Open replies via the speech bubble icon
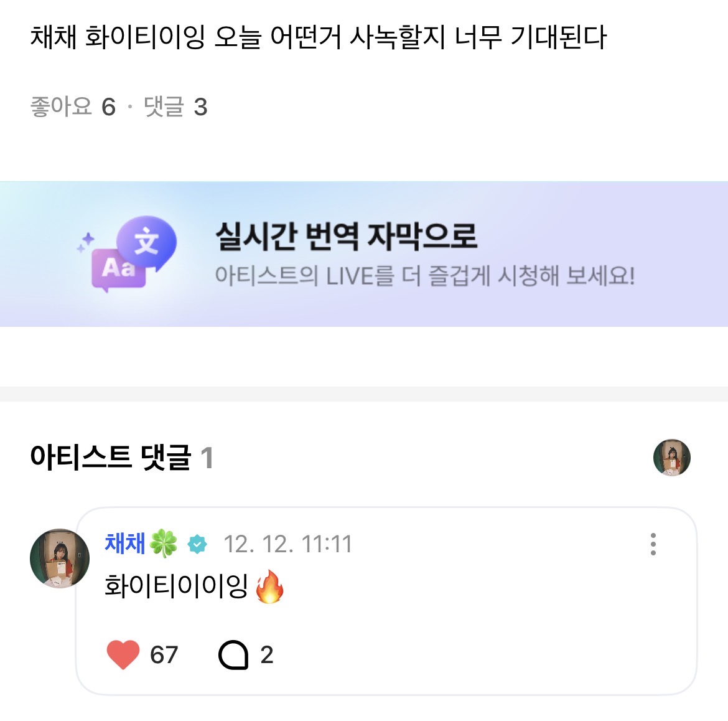728x721 pixels. click(233, 655)
